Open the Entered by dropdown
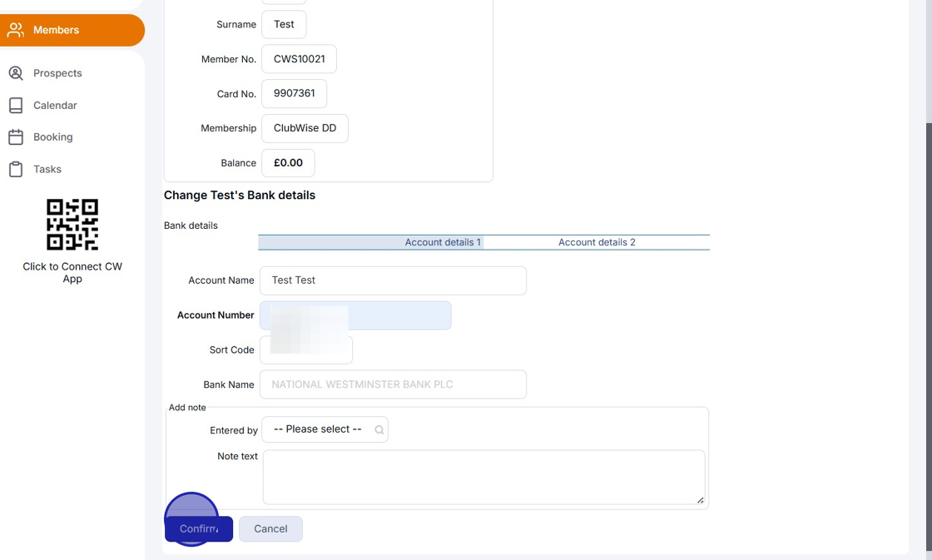Image resolution: width=932 pixels, height=560 pixels. 325,430
